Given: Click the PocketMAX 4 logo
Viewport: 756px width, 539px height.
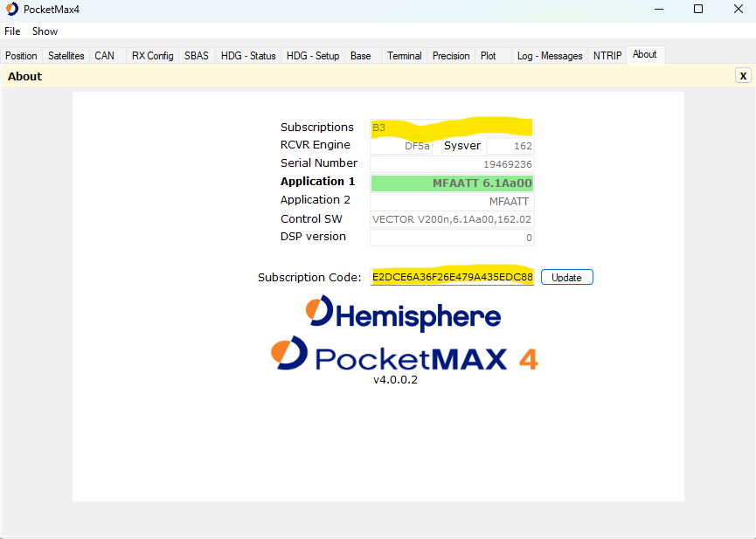Looking at the screenshot, I should (404, 356).
